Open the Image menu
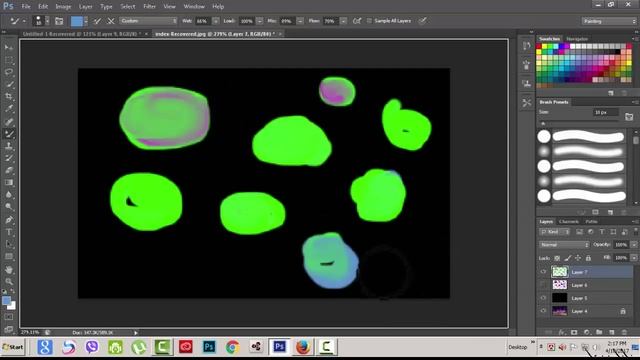Screen dimensions: 640x360 coord(63,7)
